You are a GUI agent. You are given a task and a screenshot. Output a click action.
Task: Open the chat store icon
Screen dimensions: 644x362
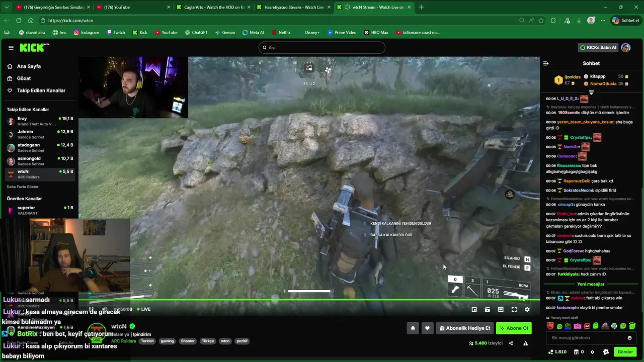577,352
